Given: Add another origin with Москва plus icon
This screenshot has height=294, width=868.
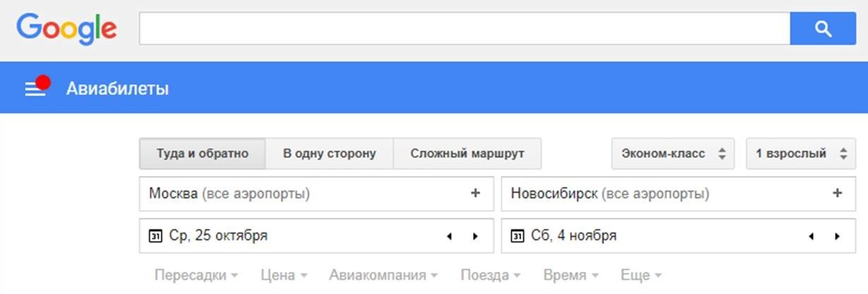Looking at the screenshot, I should pos(475,193).
